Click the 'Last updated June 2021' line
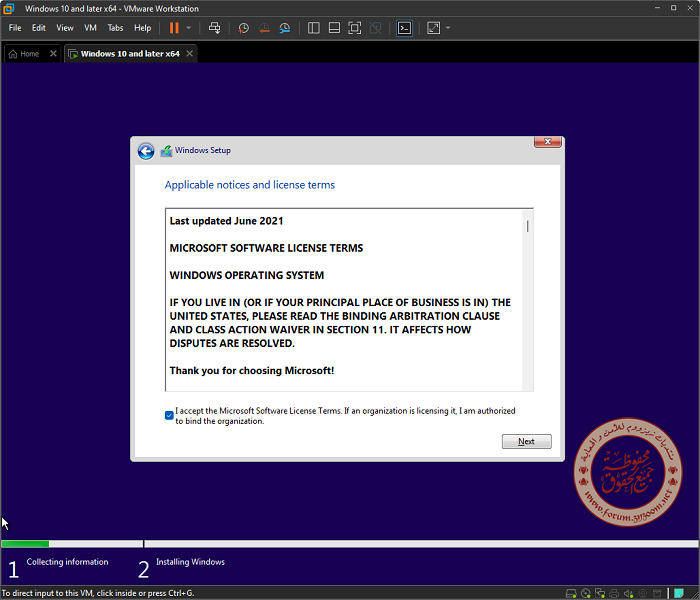Viewport: 700px width, 600px height. (226, 221)
